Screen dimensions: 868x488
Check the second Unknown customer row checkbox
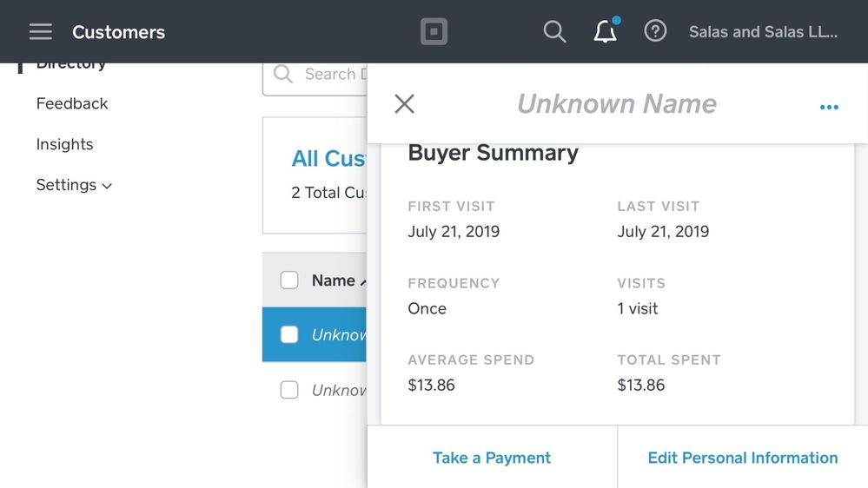point(289,390)
